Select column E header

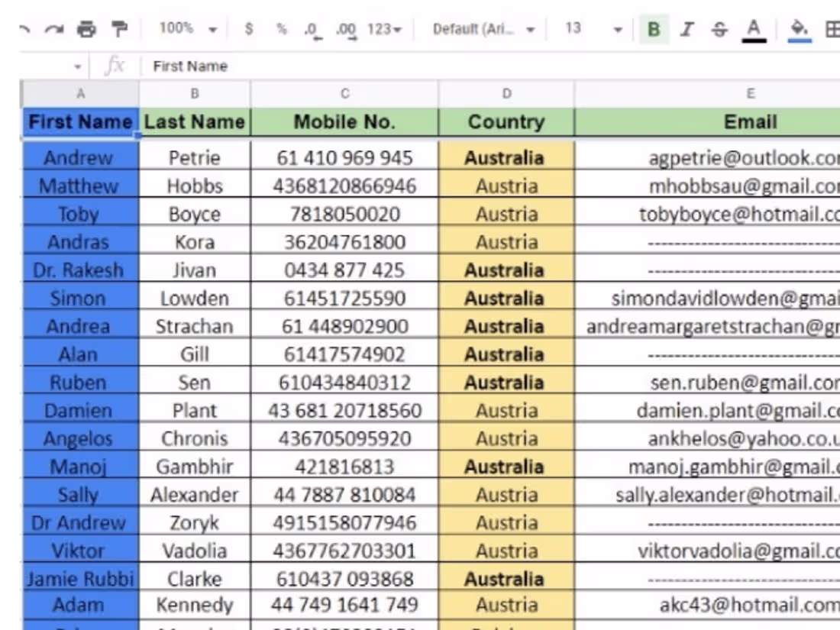pos(707,94)
